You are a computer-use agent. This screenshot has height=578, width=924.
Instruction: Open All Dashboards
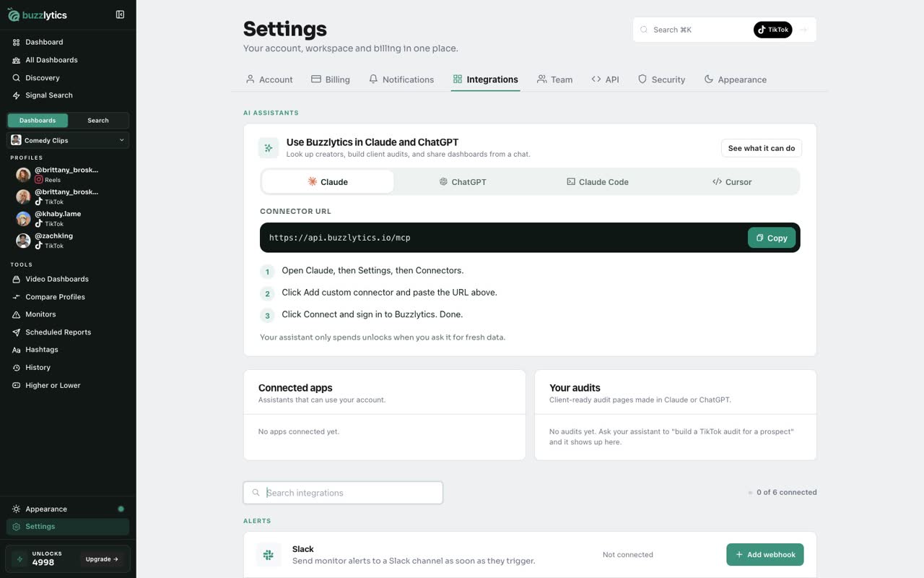coord(68,60)
